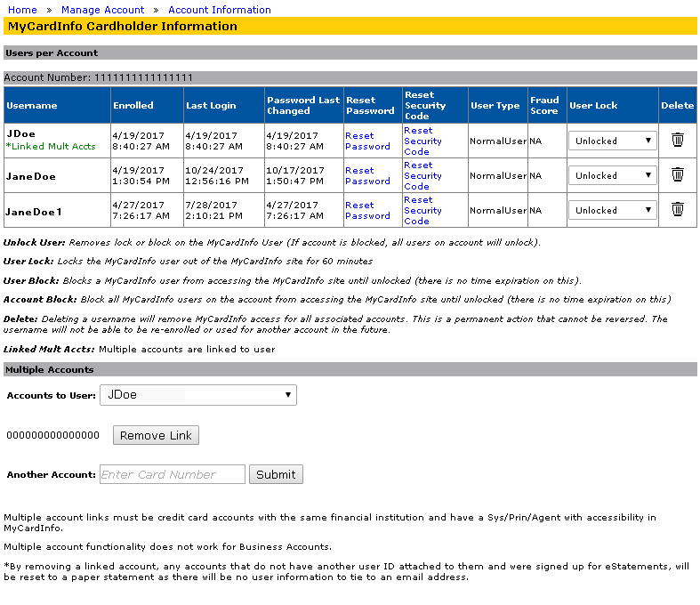The image size is (700, 605).
Task: Reset Password for JDoe
Action: point(367,141)
